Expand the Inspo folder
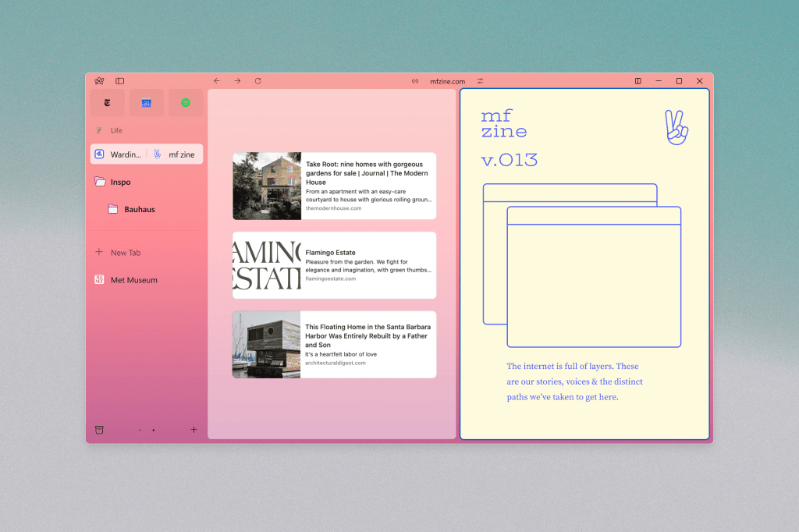Image resolution: width=799 pixels, height=532 pixels. pyautogui.click(x=119, y=182)
